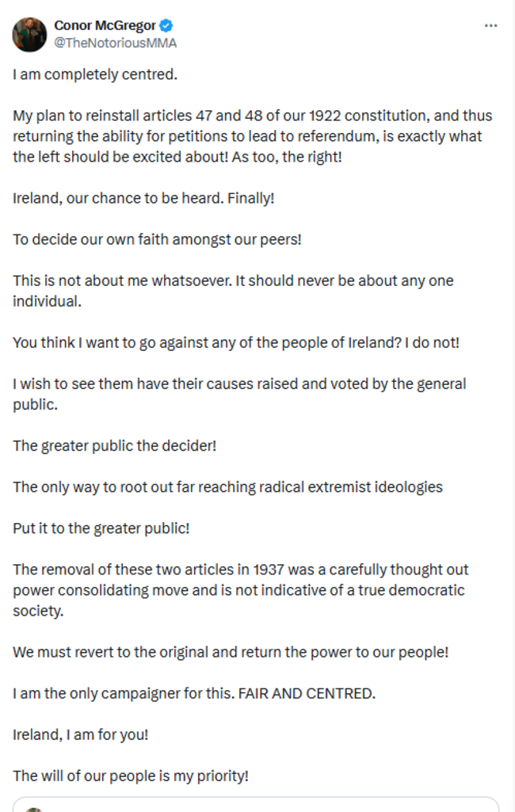Image resolution: width=515 pixels, height=812 pixels.
Task: Open the quoted tweet card at bottom
Action: pyautogui.click(x=256, y=805)
